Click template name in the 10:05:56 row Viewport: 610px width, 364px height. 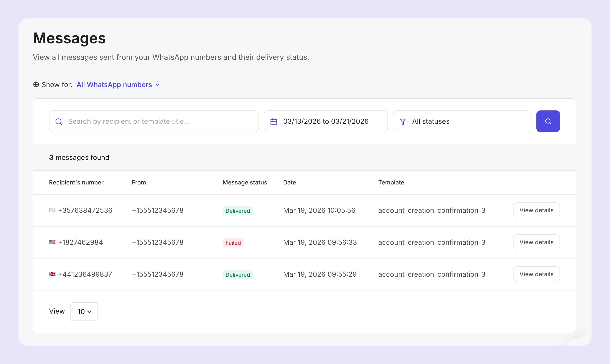coord(432,210)
